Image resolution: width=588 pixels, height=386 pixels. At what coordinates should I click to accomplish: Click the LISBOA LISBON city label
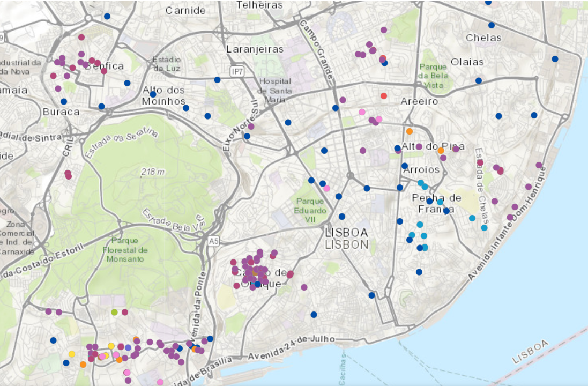pyautogui.click(x=347, y=239)
